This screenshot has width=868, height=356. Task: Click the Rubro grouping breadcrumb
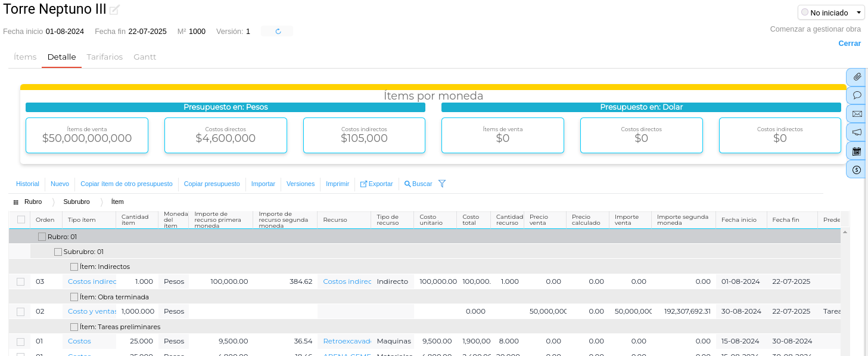click(33, 202)
